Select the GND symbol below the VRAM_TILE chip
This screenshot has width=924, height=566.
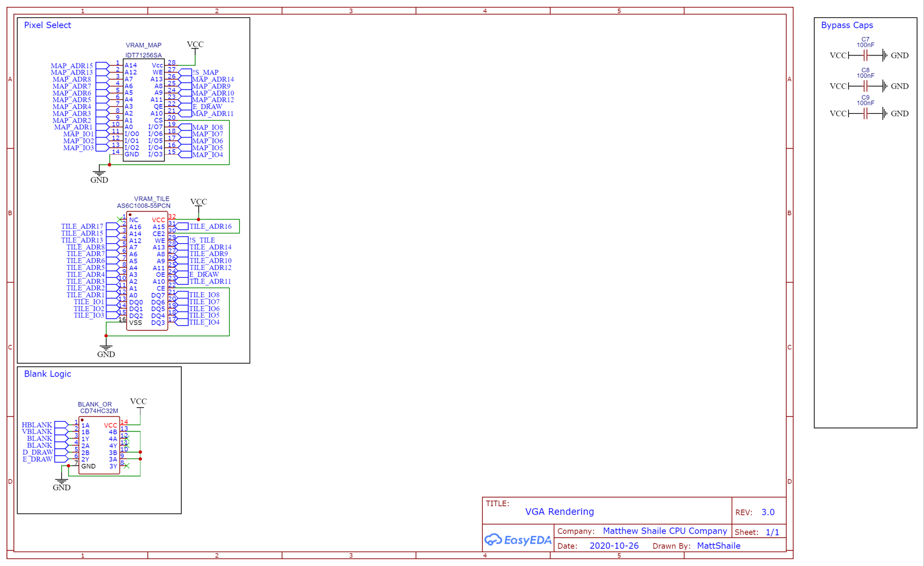pyautogui.click(x=106, y=350)
